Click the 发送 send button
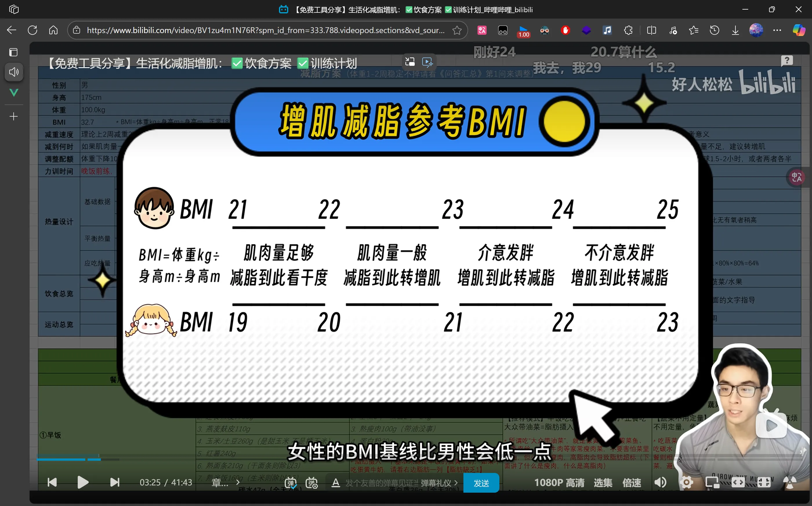 (x=481, y=483)
